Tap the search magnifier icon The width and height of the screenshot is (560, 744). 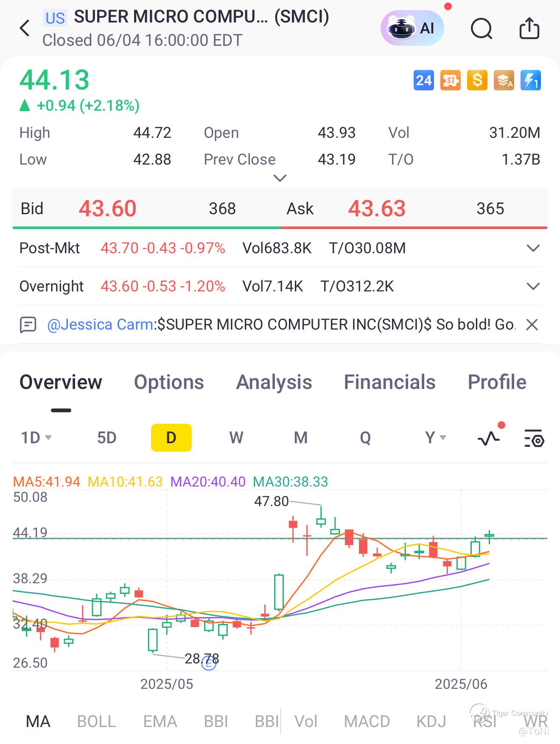click(481, 29)
